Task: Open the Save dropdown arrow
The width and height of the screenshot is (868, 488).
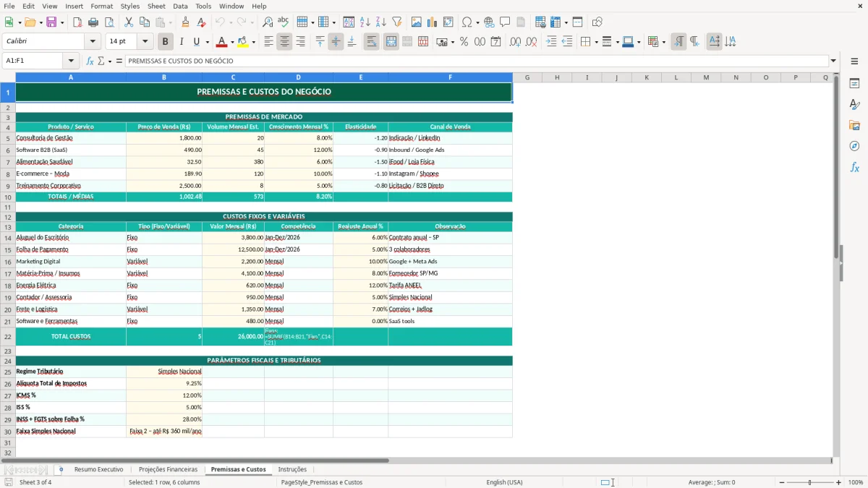Action: point(61,22)
